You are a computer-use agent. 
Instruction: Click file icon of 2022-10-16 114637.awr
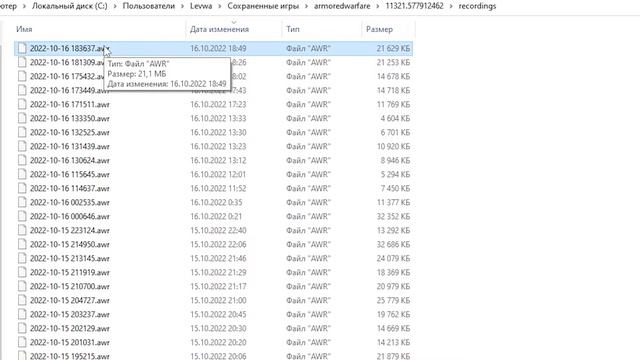(22, 188)
